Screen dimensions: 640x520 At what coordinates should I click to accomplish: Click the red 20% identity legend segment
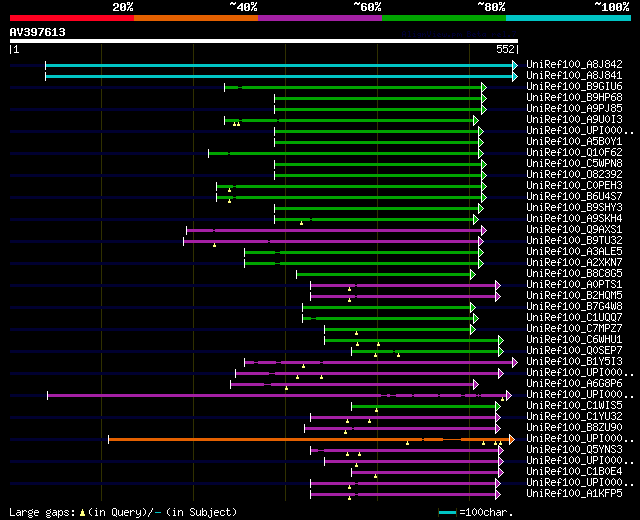(72, 18)
